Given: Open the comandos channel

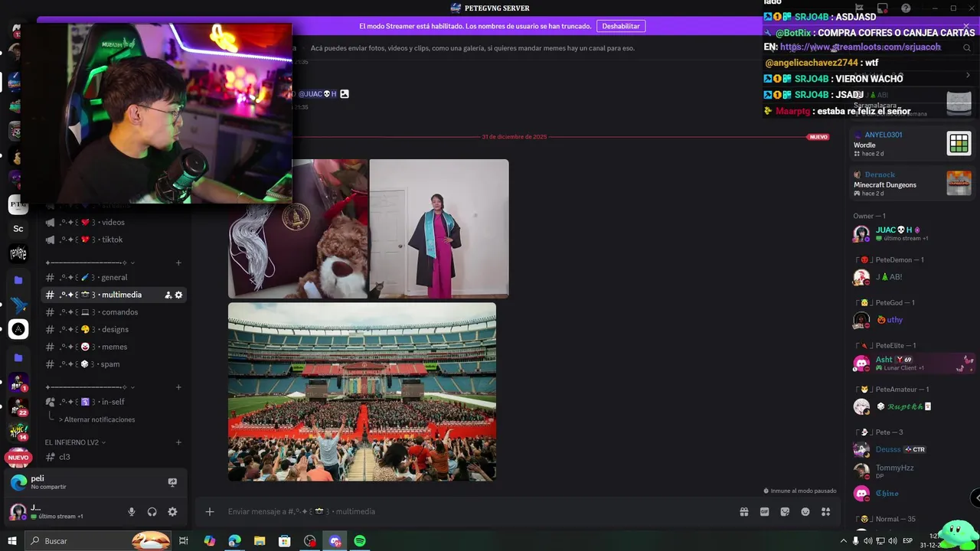Looking at the screenshot, I should 113,312.
